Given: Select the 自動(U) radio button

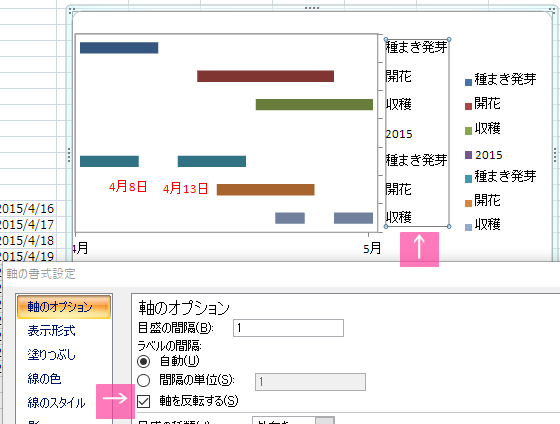Looking at the screenshot, I should pyautogui.click(x=144, y=361).
